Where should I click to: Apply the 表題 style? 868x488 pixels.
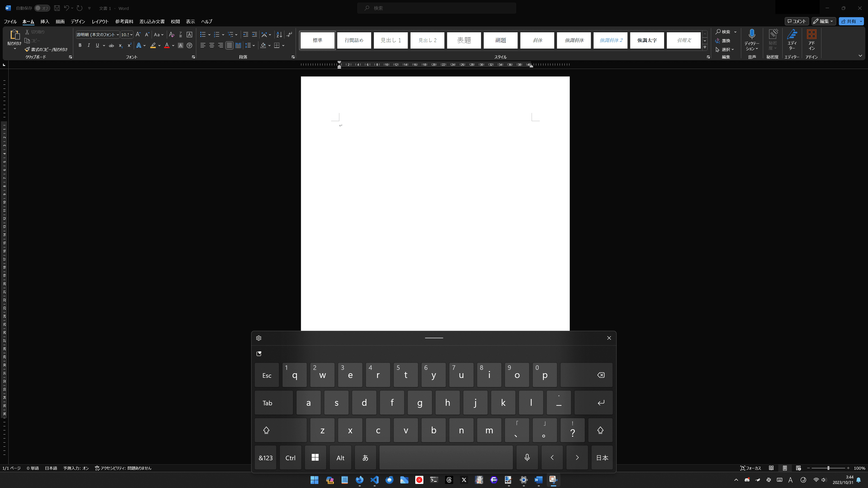[x=464, y=40]
